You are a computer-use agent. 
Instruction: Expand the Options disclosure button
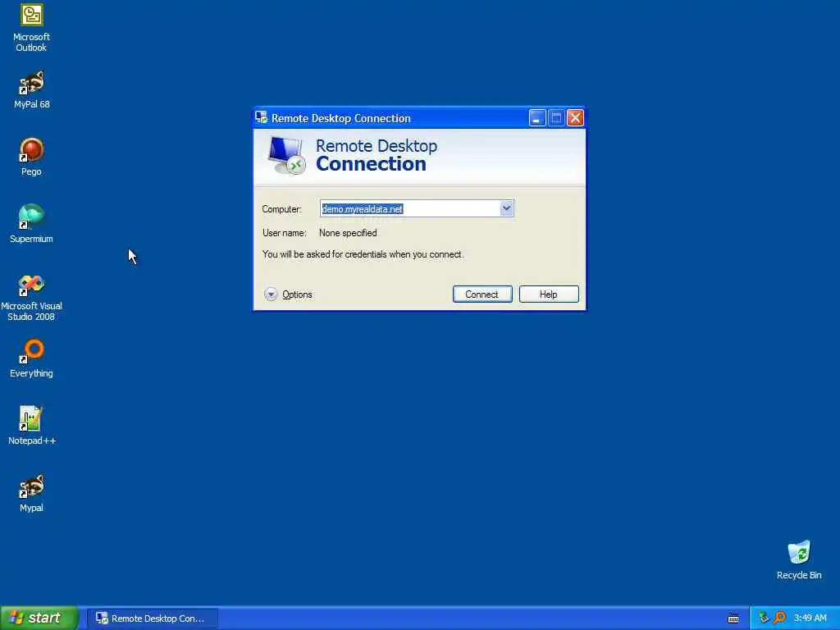271,294
